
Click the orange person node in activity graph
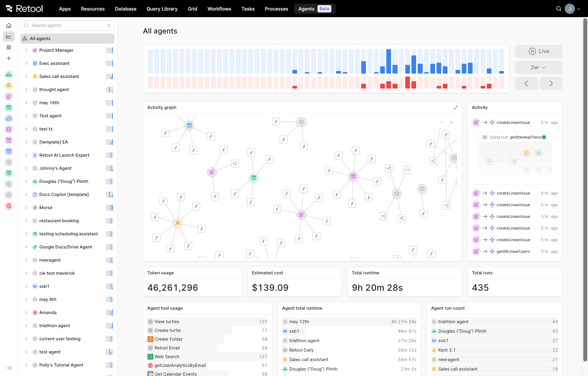point(178,223)
